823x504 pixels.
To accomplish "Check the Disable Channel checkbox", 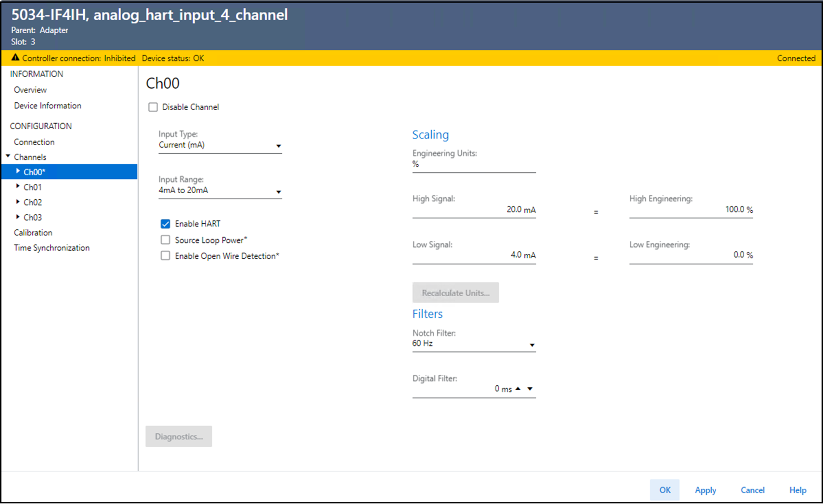I will (x=153, y=107).
